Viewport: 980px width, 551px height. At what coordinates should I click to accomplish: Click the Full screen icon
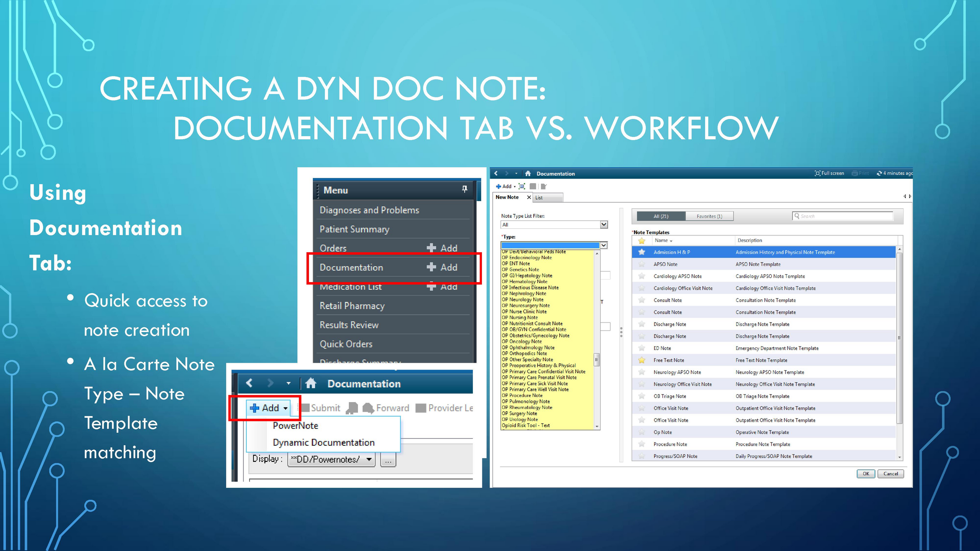[x=817, y=173]
